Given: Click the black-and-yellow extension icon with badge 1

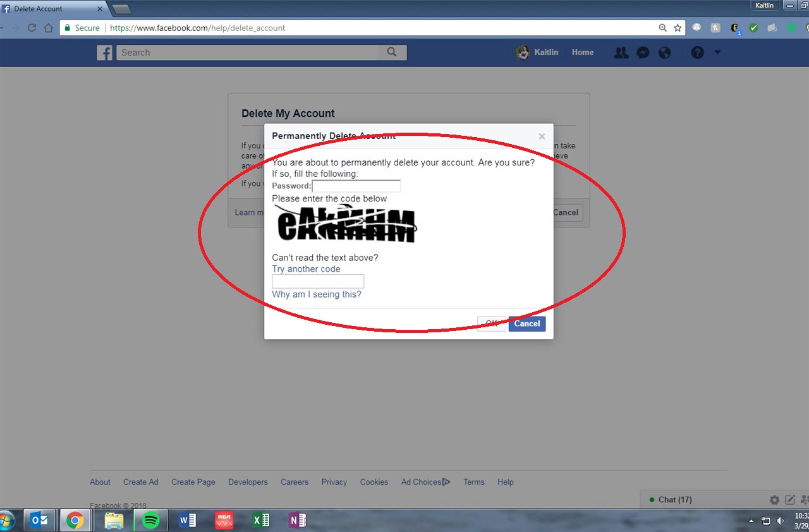Looking at the screenshot, I should coord(735,28).
